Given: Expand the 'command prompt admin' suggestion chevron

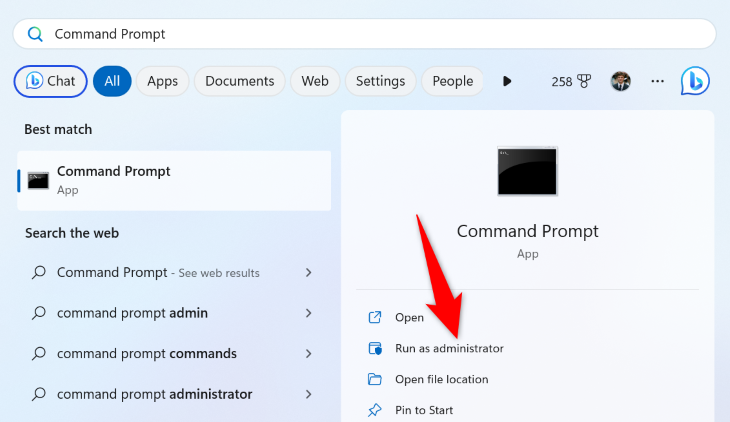Looking at the screenshot, I should point(309,313).
